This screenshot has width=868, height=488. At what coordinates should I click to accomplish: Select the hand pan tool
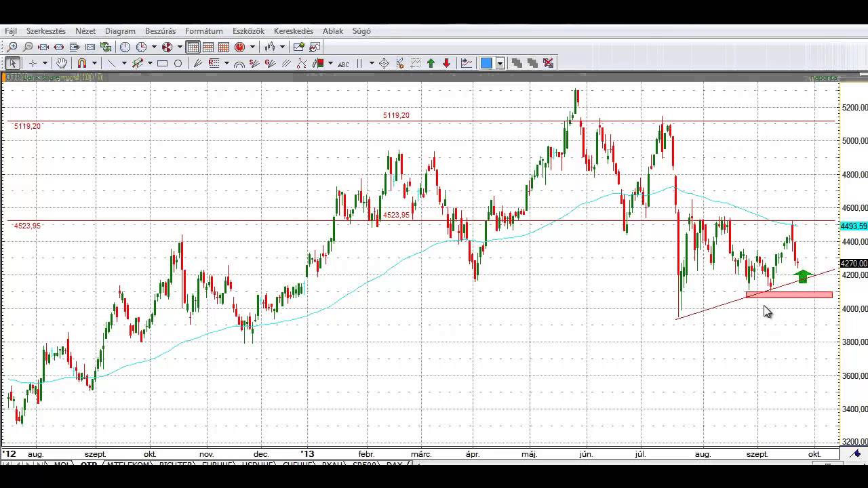(x=62, y=63)
